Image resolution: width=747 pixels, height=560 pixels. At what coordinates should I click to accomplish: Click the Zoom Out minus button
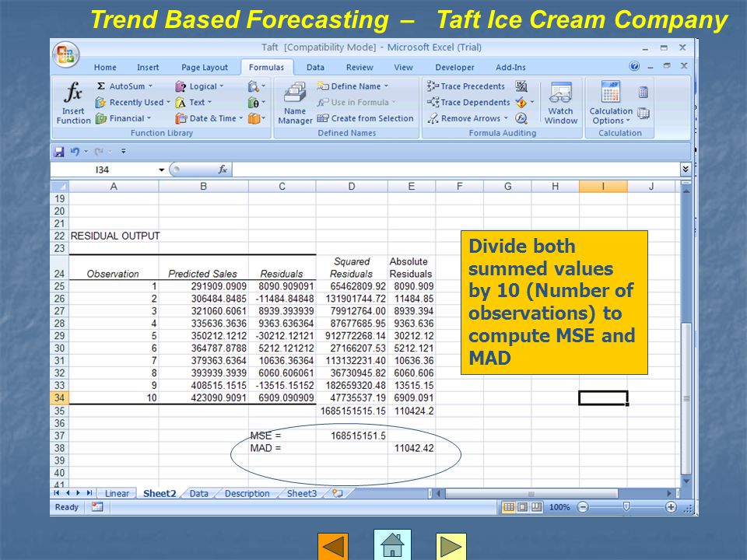[583, 507]
